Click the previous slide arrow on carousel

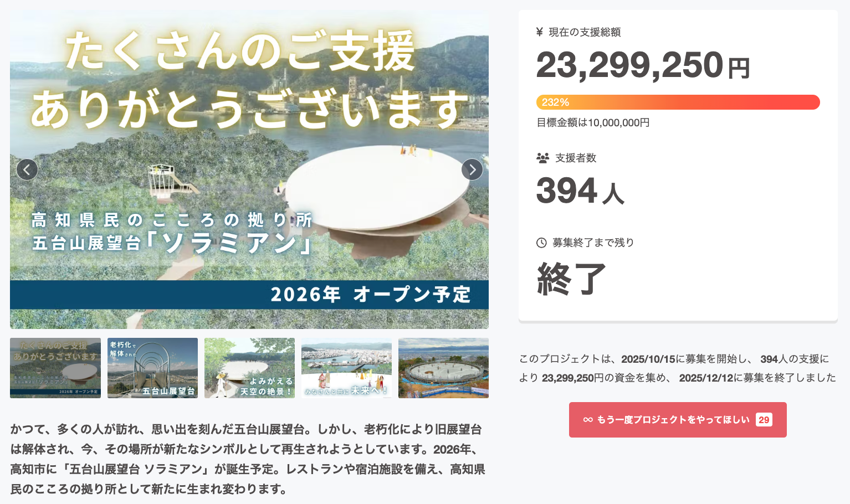[x=27, y=169]
